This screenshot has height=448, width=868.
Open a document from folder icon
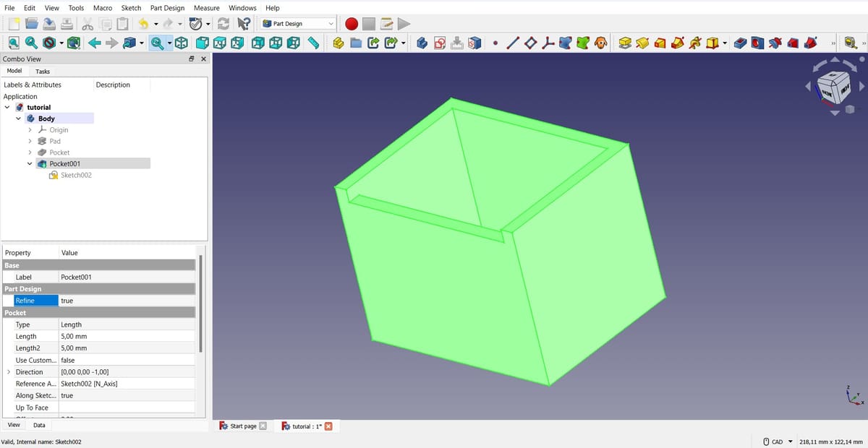[x=32, y=24]
